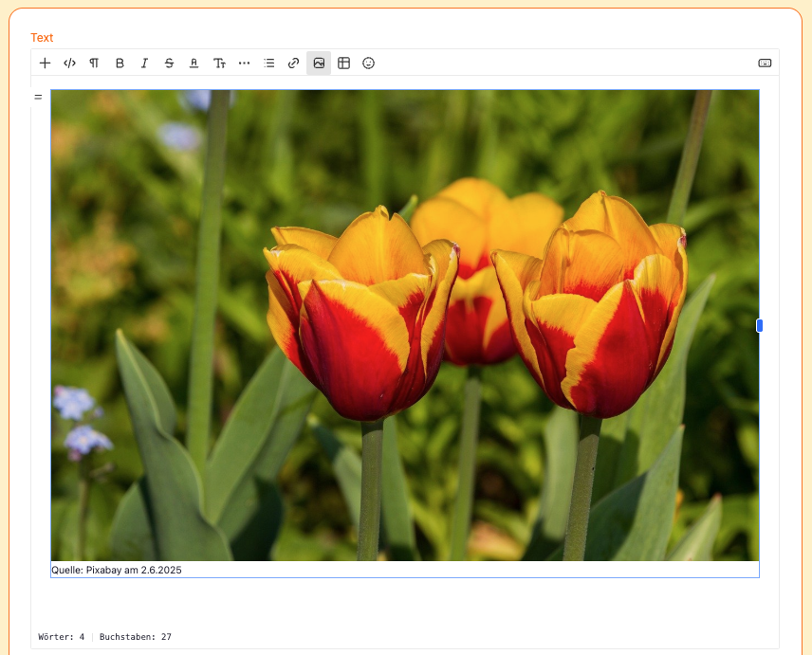Image resolution: width=812 pixels, height=655 pixels.
Task: Click the highlighted image insert icon
Action: [319, 64]
